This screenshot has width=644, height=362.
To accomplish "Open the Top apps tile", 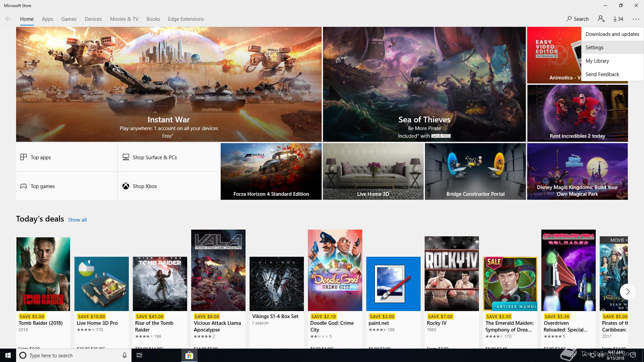I will 66,157.
